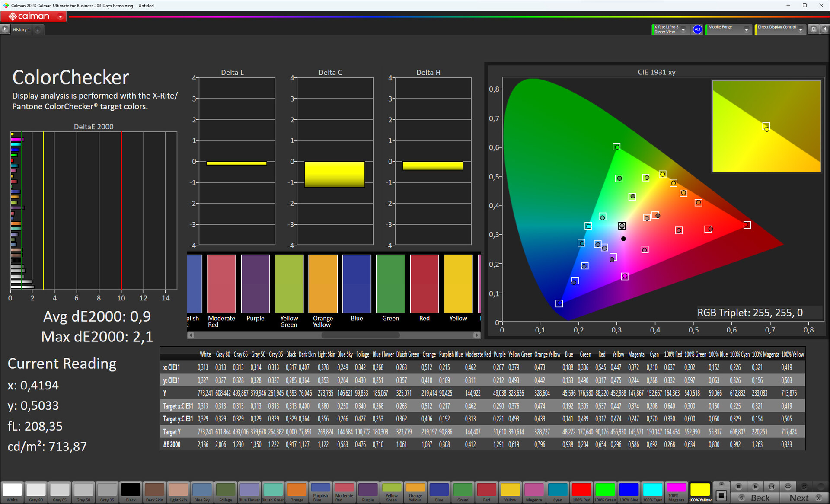Image resolution: width=830 pixels, height=504 pixels.
Task: Click the play arrow beside History tab
Action: pos(5,29)
